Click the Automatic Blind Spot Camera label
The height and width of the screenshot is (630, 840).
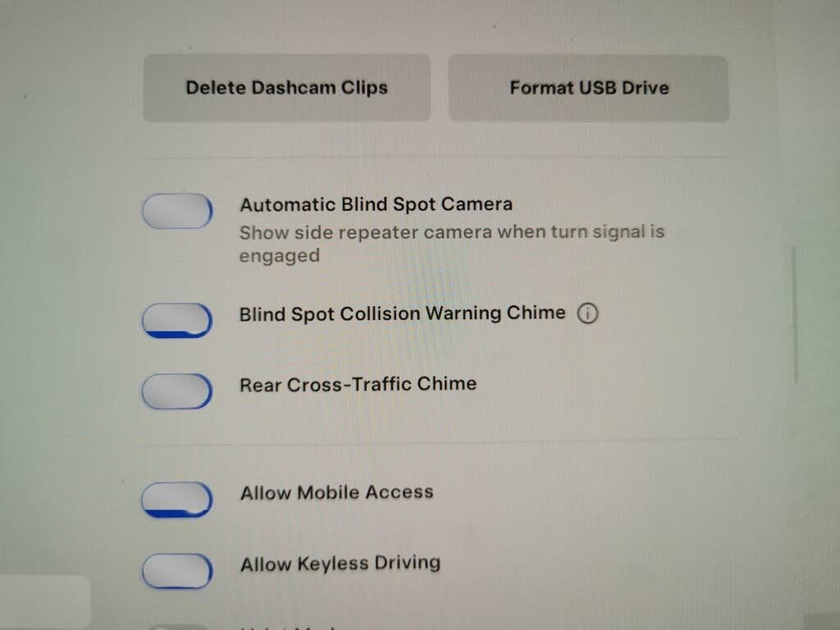[x=376, y=204]
